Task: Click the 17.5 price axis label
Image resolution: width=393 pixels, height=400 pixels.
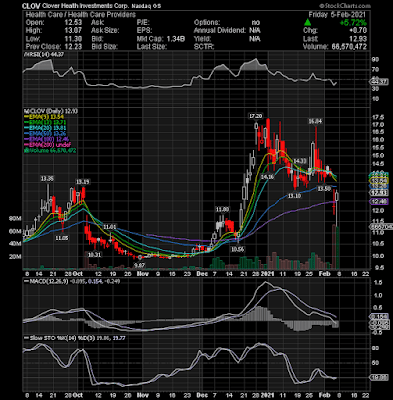Action: coord(378,117)
